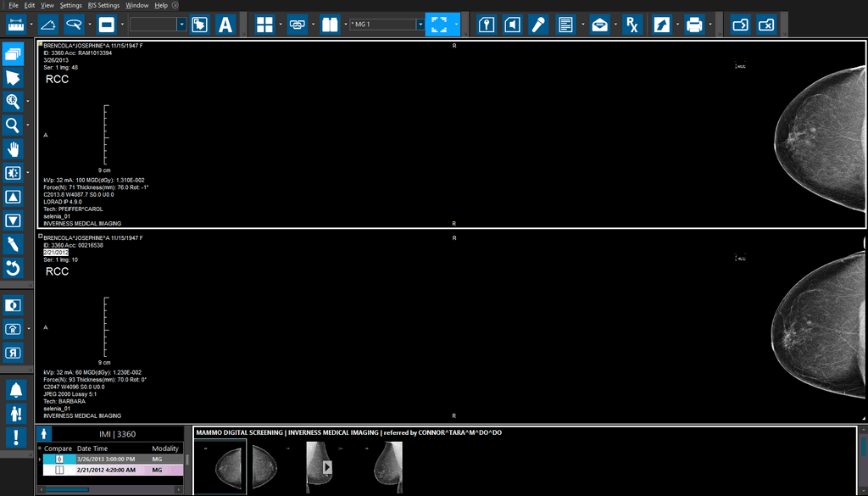Select the first mammogram thumbnail
The height and width of the screenshot is (496, 868).
(x=220, y=466)
